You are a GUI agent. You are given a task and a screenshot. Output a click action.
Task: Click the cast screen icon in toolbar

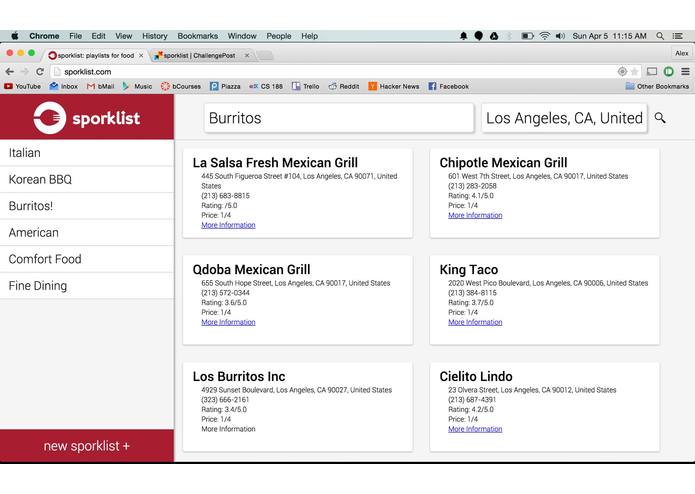click(652, 71)
